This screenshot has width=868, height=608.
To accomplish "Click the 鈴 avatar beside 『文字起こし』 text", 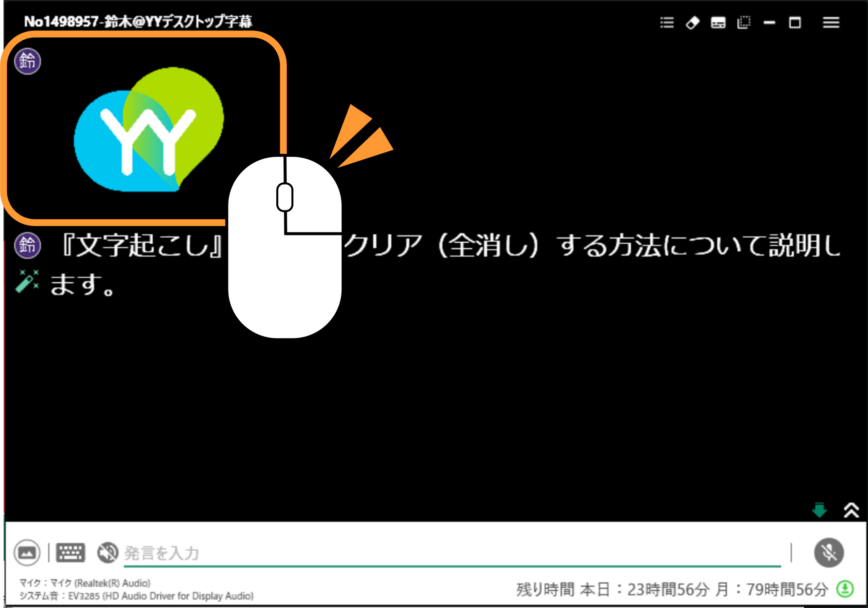I will pos(27,245).
